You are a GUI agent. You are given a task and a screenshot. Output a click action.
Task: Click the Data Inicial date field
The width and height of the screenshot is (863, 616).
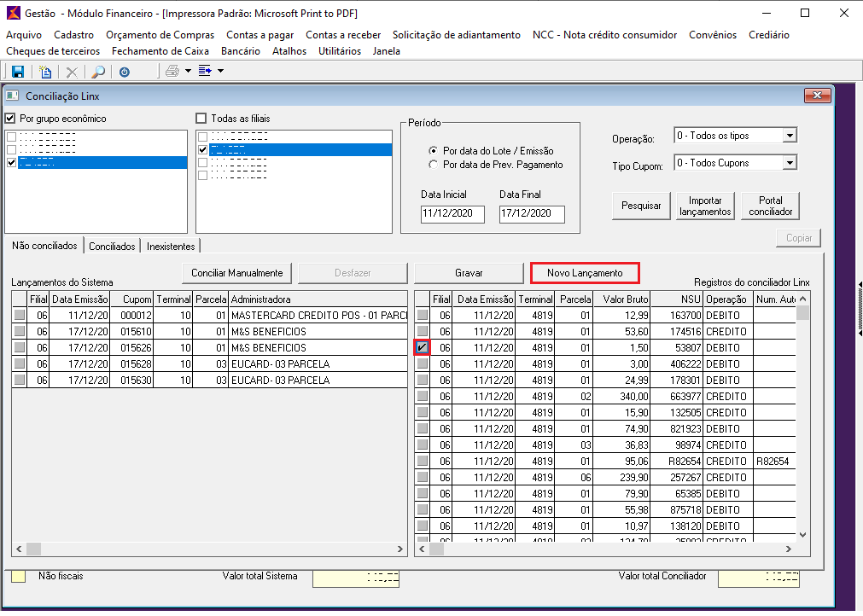tap(452, 214)
